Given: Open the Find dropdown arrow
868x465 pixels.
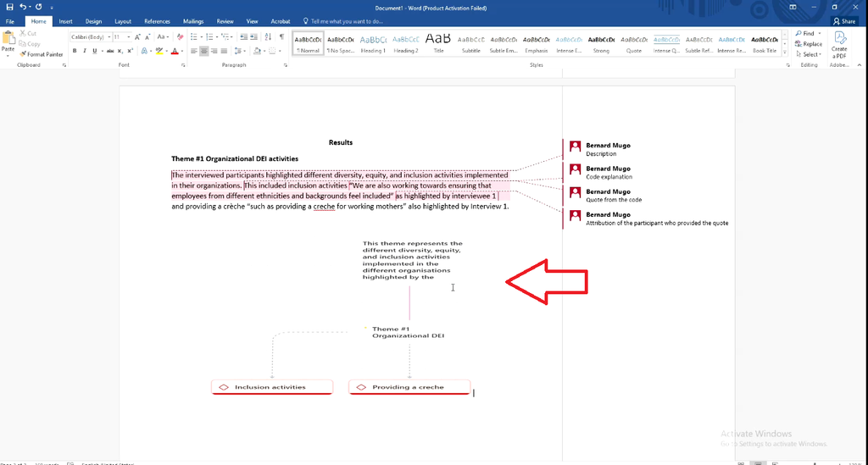Looking at the screenshot, I should click(x=820, y=34).
